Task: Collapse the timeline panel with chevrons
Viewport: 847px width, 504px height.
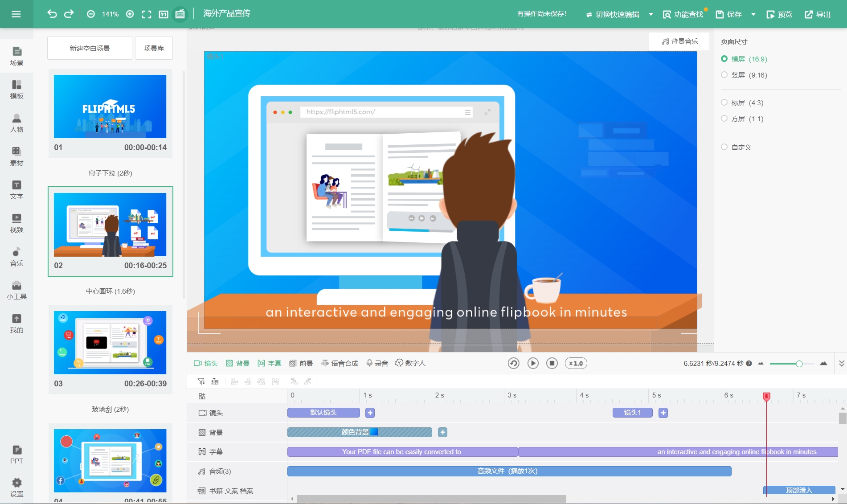Action: tap(842, 363)
